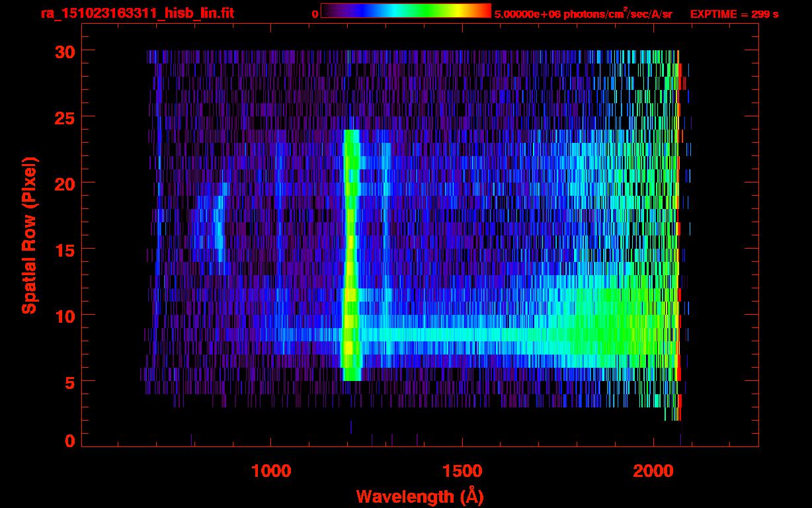Click the y-axis tick label 0

70,441
